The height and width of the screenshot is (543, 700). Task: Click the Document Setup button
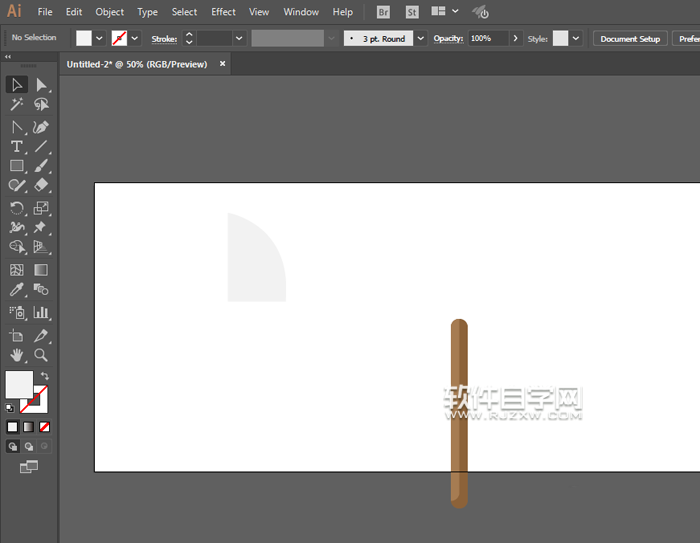pyautogui.click(x=630, y=38)
